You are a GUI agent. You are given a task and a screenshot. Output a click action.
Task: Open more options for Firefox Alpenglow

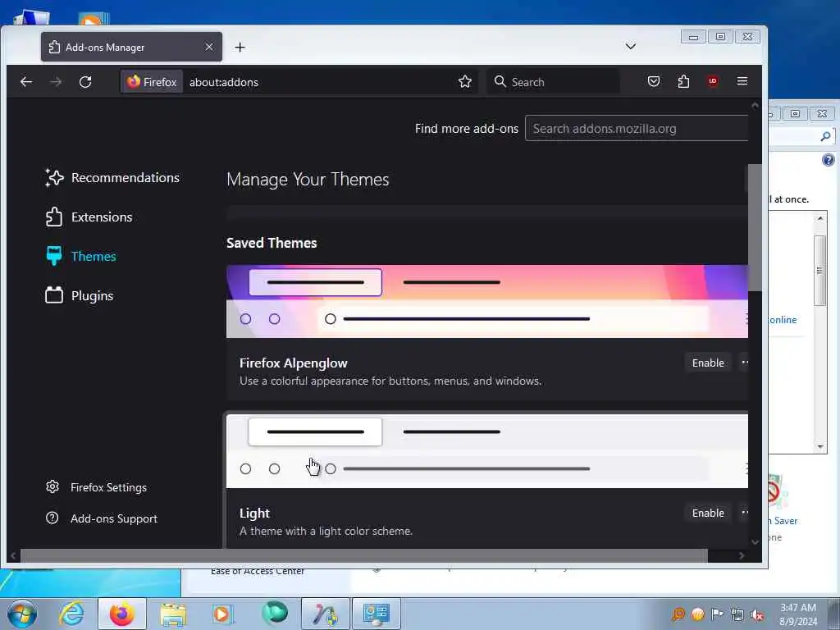click(x=744, y=363)
